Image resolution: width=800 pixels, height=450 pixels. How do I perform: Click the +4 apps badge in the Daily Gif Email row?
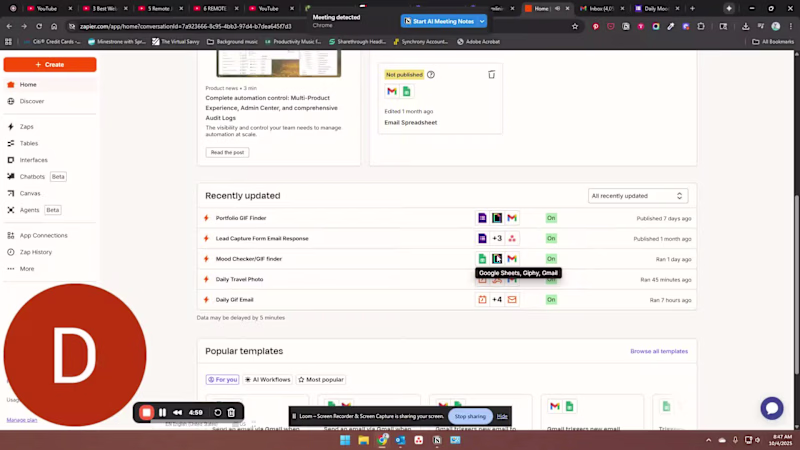497,300
